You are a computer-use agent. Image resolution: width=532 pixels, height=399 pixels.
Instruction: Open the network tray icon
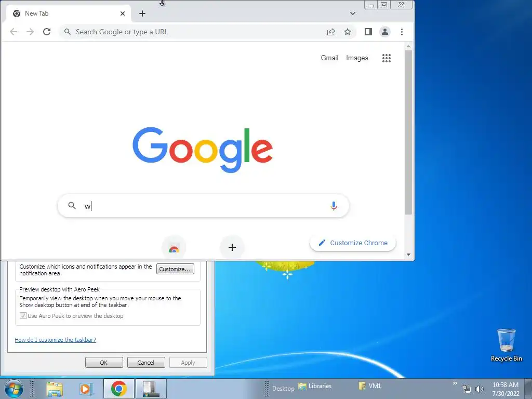point(467,389)
